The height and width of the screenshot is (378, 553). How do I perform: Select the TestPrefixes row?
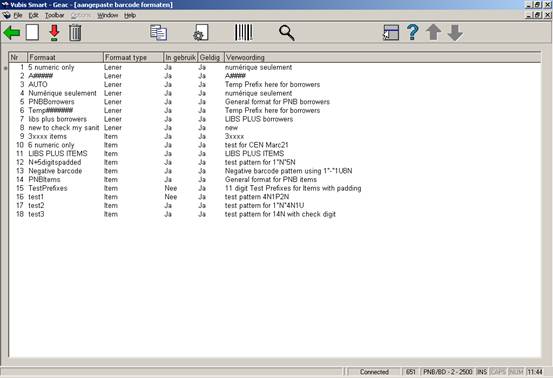[x=275, y=188]
